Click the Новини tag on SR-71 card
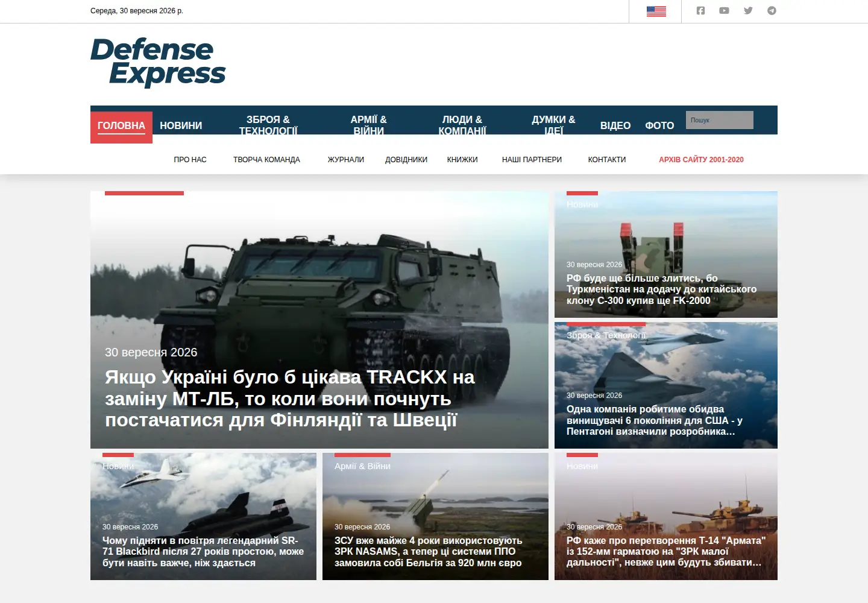The height and width of the screenshot is (603, 868). click(x=118, y=466)
